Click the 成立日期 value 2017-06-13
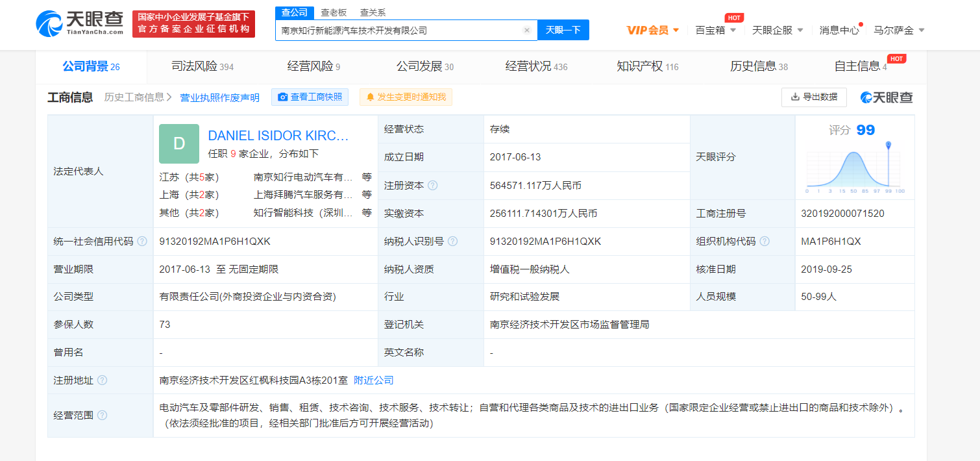Screen dimensions: 980x461 (515, 157)
